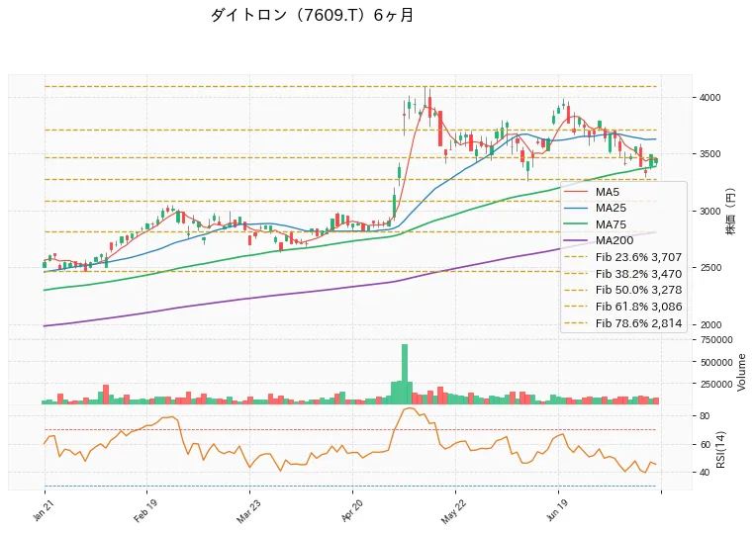Image resolution: width=756 pixels, height=533 pixels.
Task: Click the Fib 23.6% 3,707 legend entry
Action: [x=623, y=257]
